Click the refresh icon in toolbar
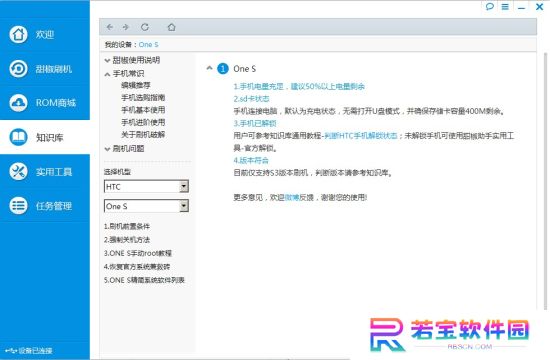The height and width of the screenshot is (360, 550). (x=145, y=27)
